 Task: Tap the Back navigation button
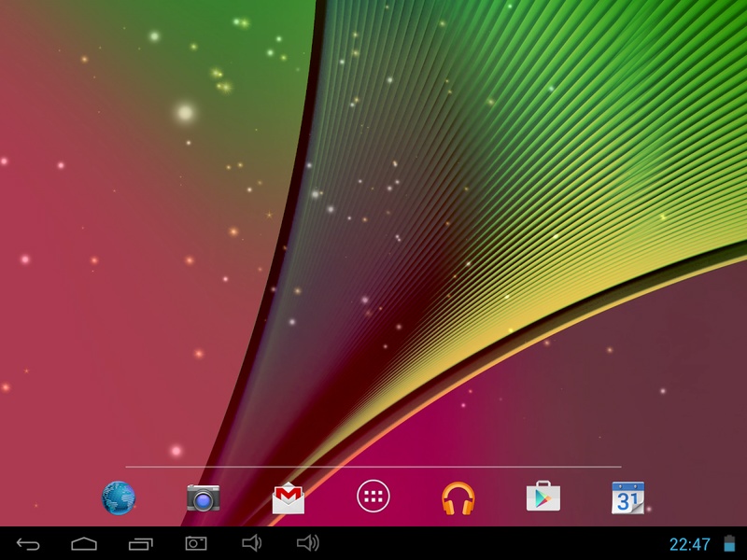click(x=28, y=544)
